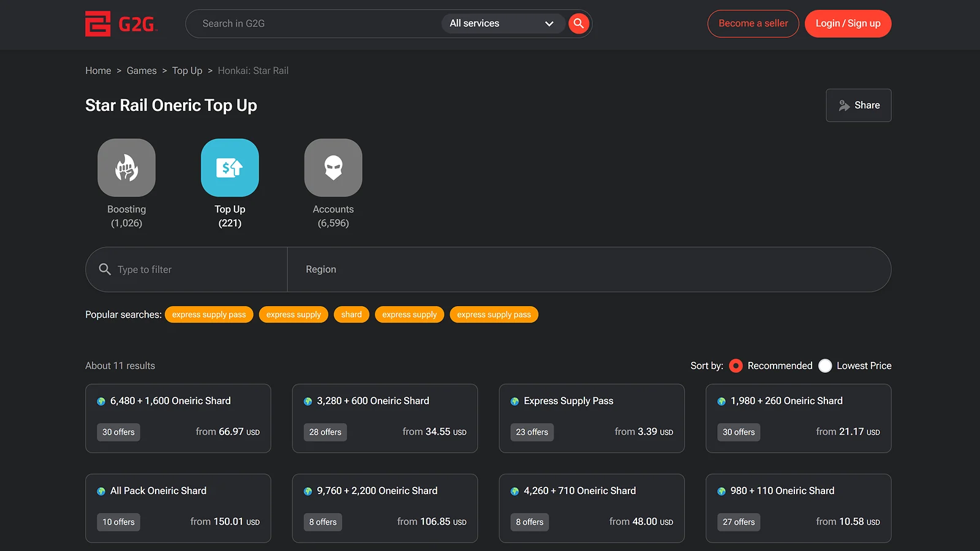Click the Star Rail Oneric Top Up heading
This screenshot has width=980, height=551.
[x=171, y=105]
